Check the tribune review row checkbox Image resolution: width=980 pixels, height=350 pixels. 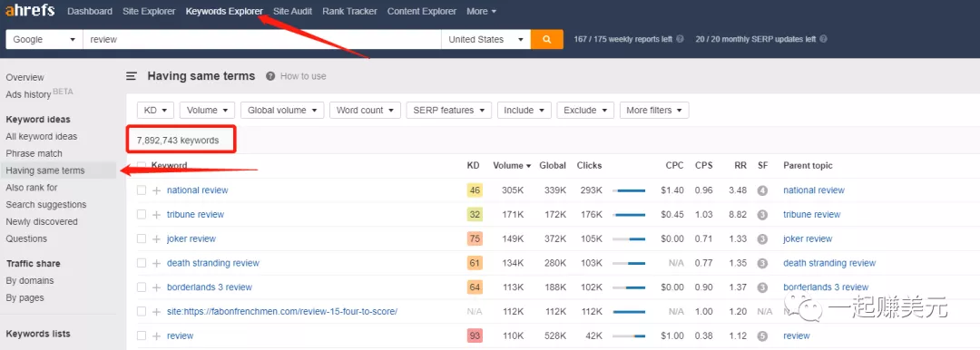point(142,214)
